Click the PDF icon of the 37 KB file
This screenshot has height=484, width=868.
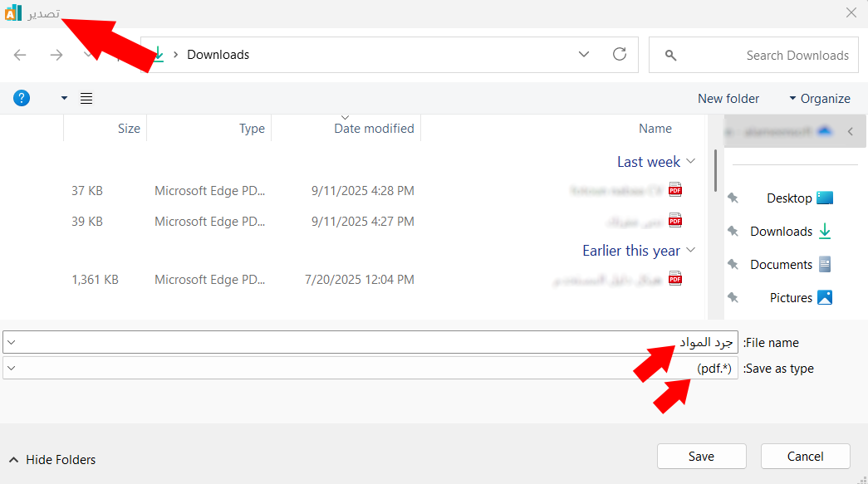click(x=674, y=190)
